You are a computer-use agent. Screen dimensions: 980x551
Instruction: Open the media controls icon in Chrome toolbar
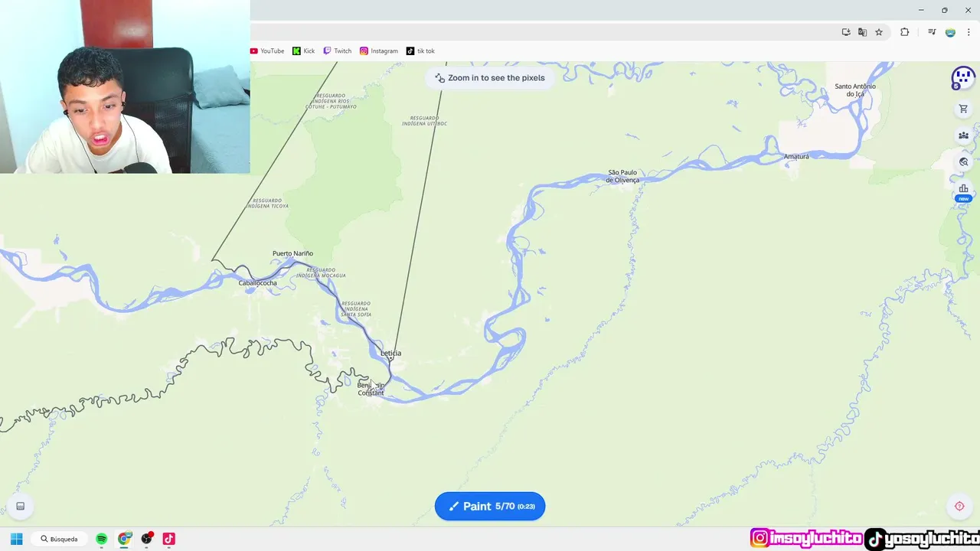click(x=932, y=32)
